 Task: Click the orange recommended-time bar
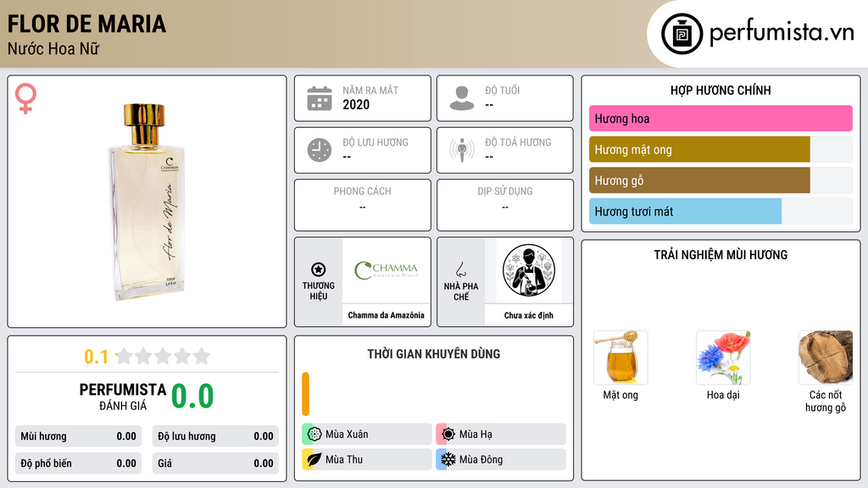click(305, 394)
